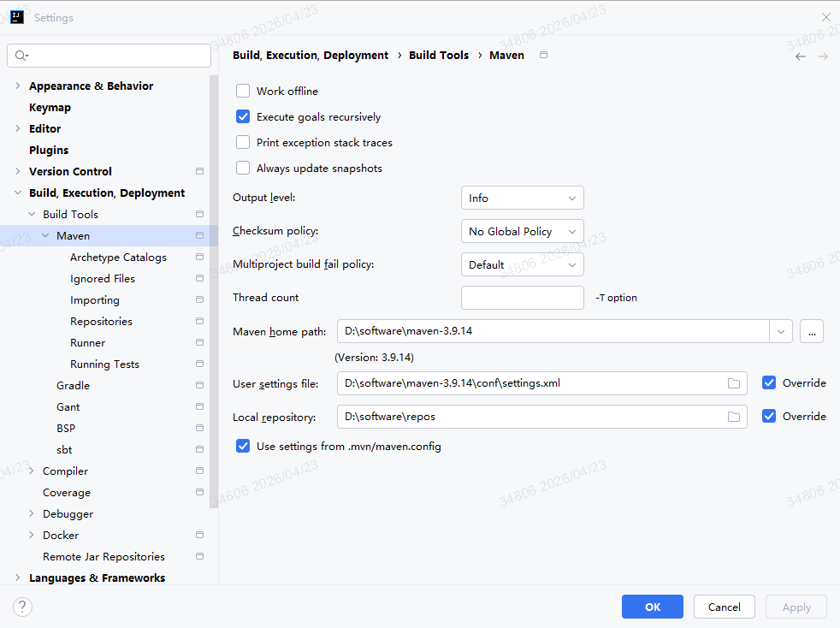This screenshot has width=840, height=628.
Task: Click project icon on Compiler row
Action: [200, 471]
